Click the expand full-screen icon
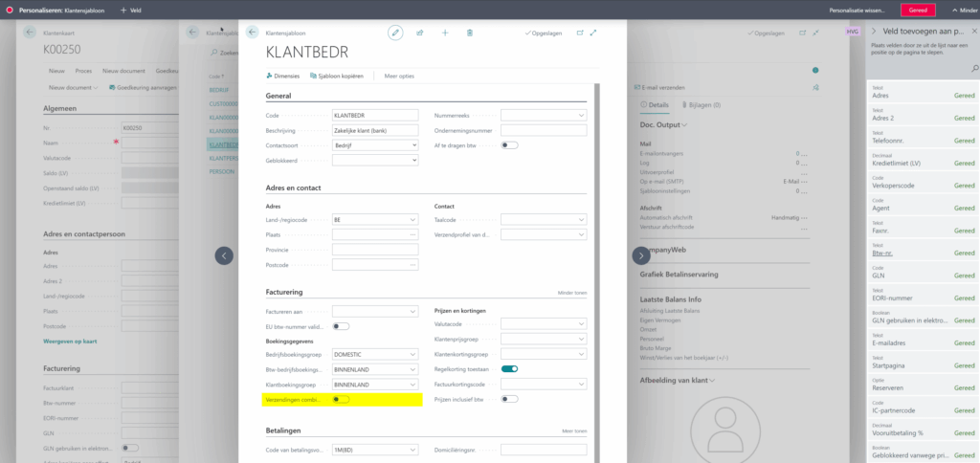Viewport: 980px width, 463px height. 594,33
